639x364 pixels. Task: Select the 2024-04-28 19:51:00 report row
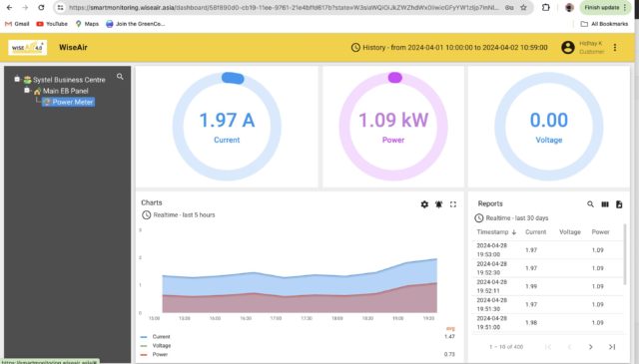(x=548, y=322)
